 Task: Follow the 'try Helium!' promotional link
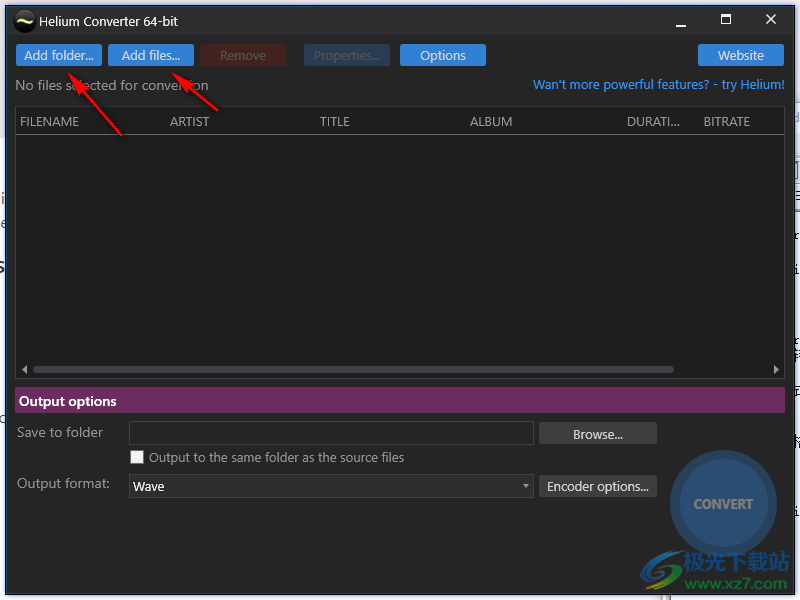pos(659,85)
